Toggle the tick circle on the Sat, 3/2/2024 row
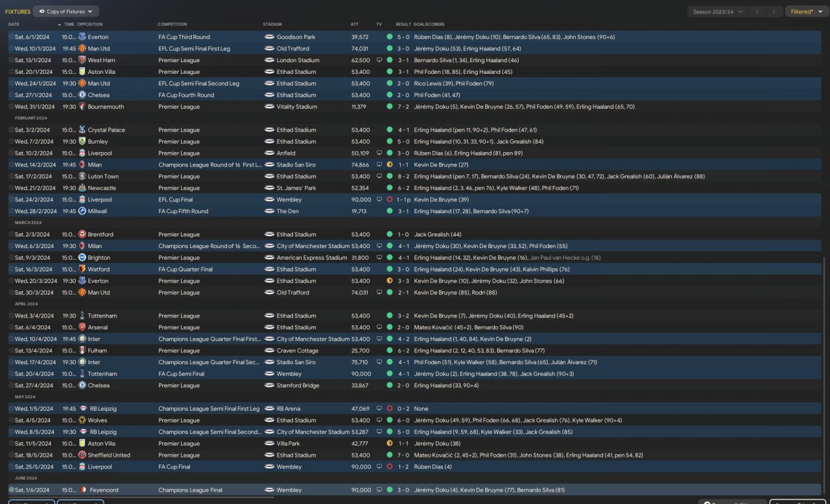This screenshot has height=504, width=830. click(x=11, y=130)
